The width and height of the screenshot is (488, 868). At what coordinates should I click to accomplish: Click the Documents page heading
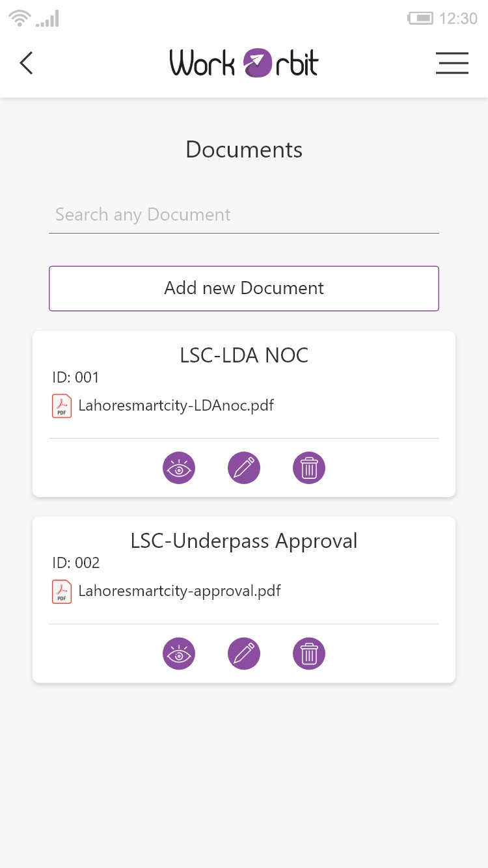244,150
